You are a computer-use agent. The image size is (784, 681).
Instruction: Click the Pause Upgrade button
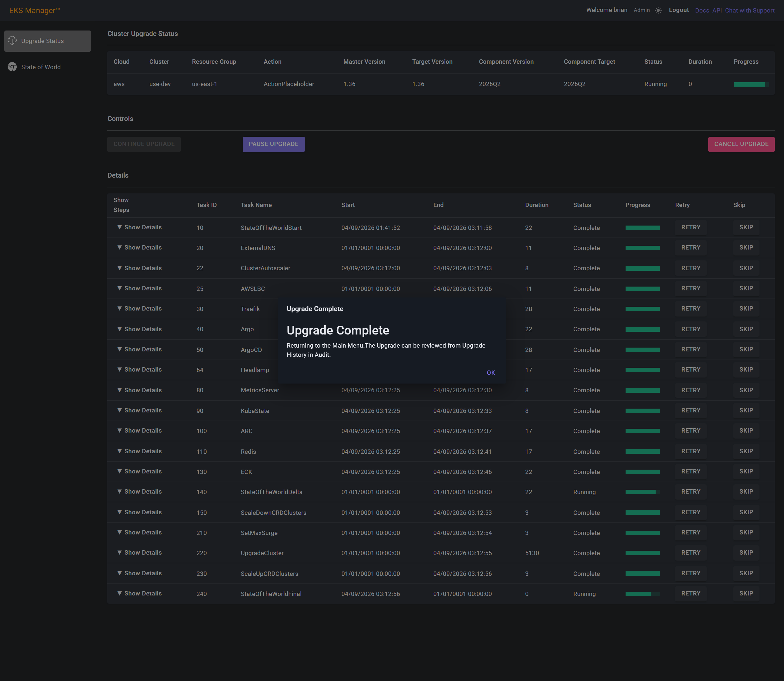coord(274,144)
